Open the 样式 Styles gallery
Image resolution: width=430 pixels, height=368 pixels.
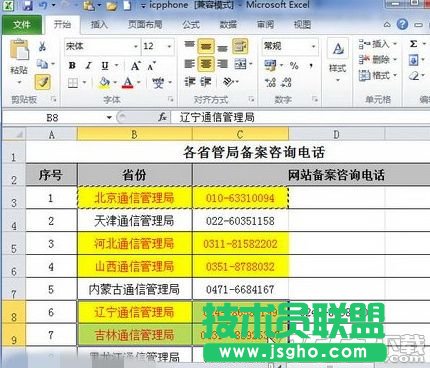[x=338, y=61]
